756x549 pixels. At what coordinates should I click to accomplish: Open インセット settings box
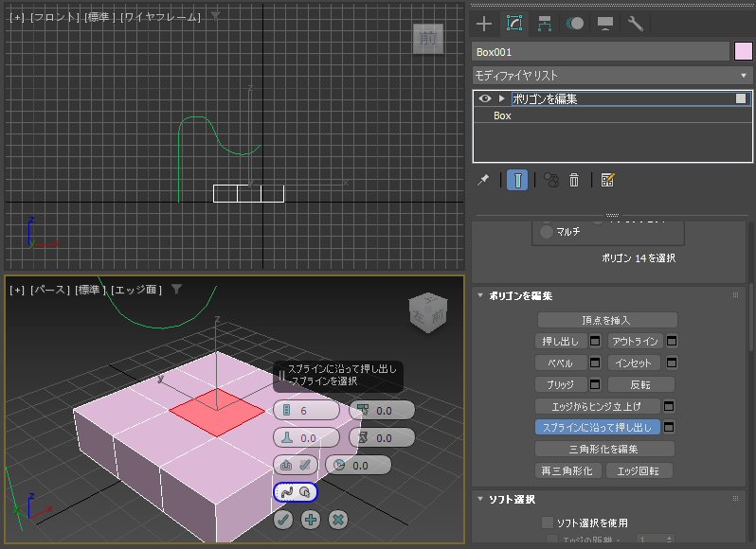[671, 363]
